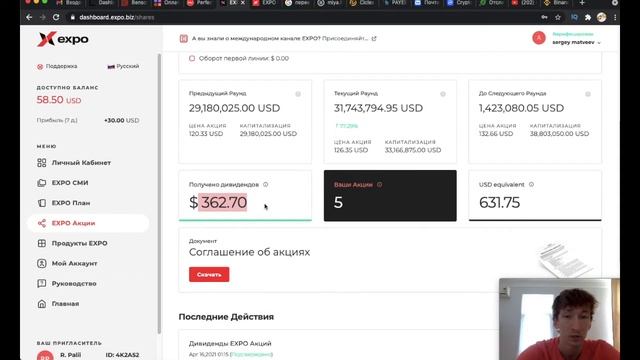
Task: Click Продукты EXPO icon
Action: (42, 243)
